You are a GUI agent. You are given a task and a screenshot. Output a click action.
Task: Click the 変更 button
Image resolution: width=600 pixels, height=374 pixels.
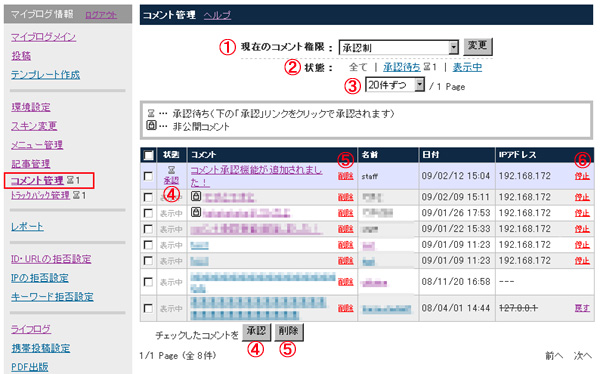478,46
